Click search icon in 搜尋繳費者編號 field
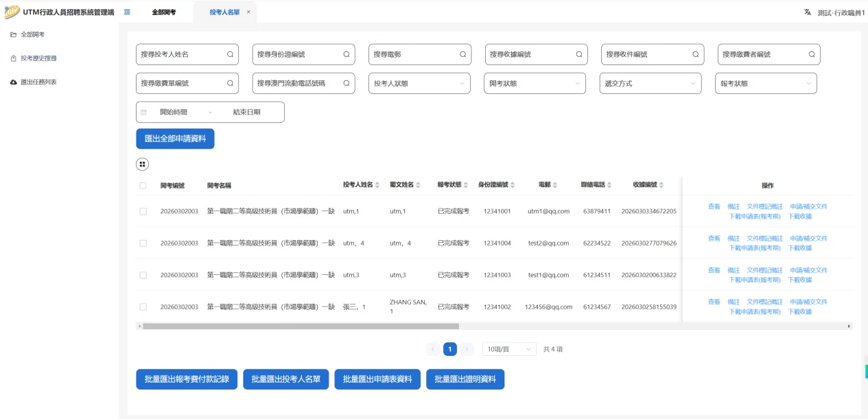The image size is (868, 419). coord(812,54)
